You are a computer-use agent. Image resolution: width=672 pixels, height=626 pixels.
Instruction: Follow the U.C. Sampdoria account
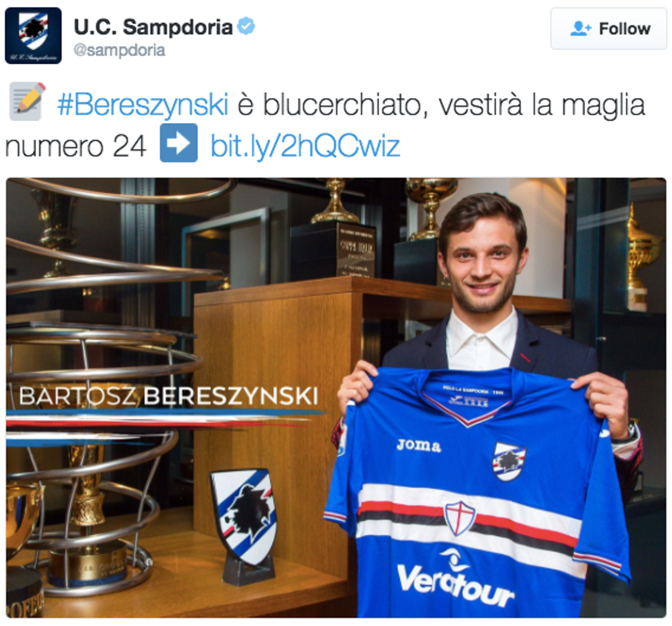609,29
